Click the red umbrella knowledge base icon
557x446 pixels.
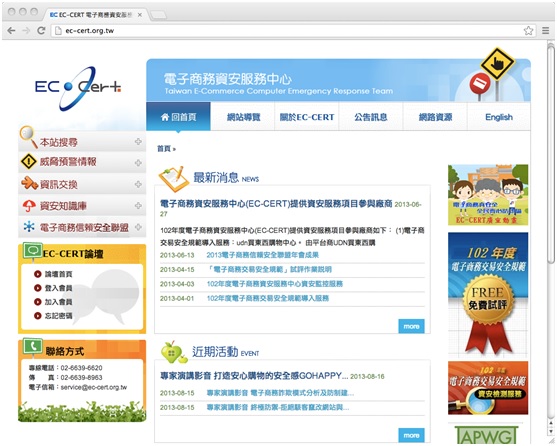tap(29, 206)
